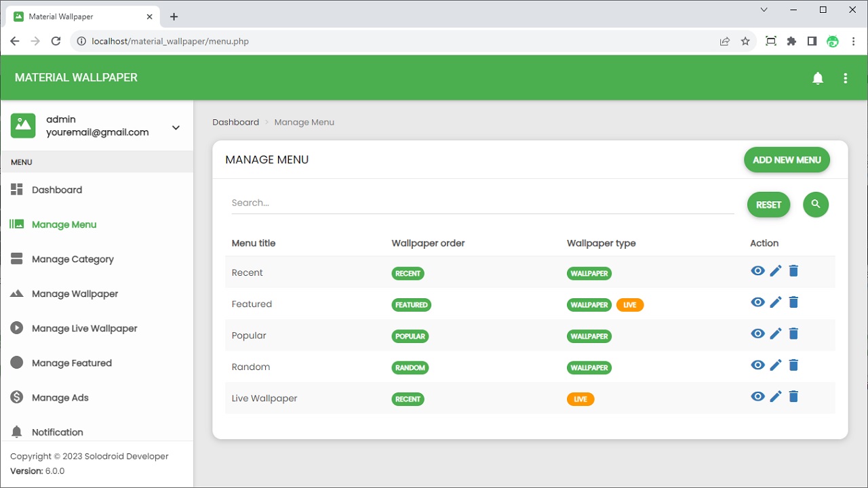This screenshot has height=488, width=868.
Task: Click the MATERIAL WALLPAPER header title
Action: [76, 77]
